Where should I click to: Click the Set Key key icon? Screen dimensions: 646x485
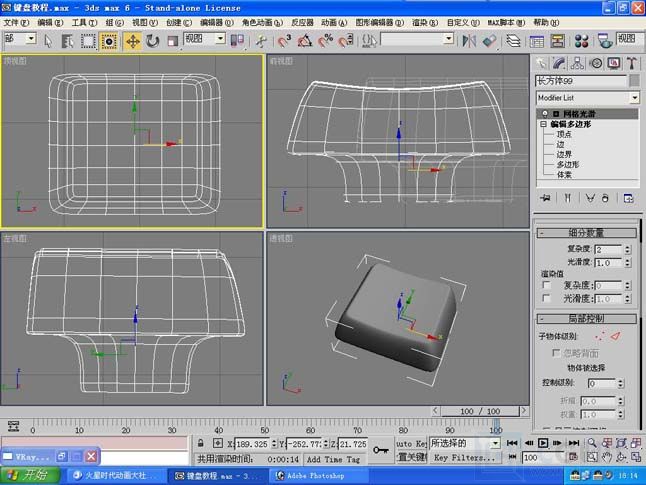[x=381, y=450]
